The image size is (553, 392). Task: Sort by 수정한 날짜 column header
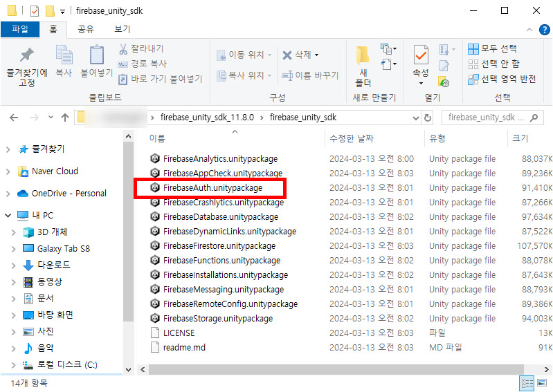[x=352, y=138]
